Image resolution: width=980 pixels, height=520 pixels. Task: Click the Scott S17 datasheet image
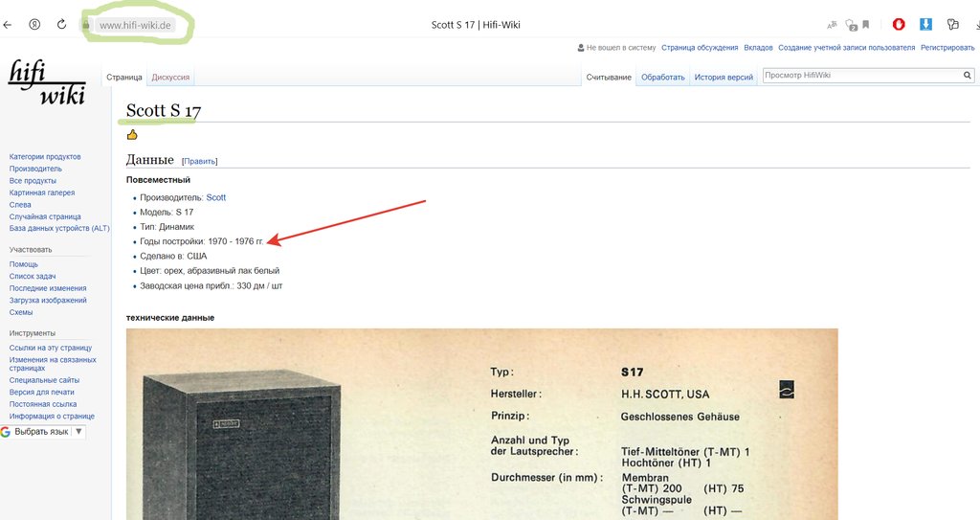[482, 424]
